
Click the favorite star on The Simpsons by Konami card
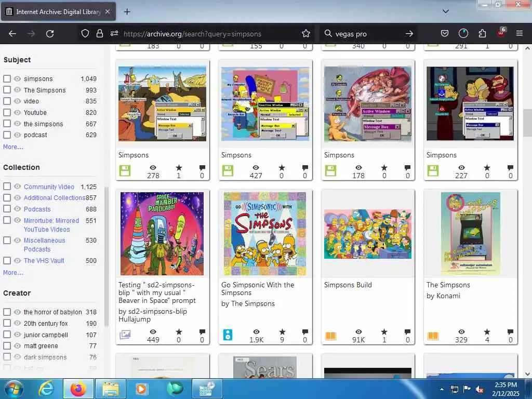[x=487, y=332]
